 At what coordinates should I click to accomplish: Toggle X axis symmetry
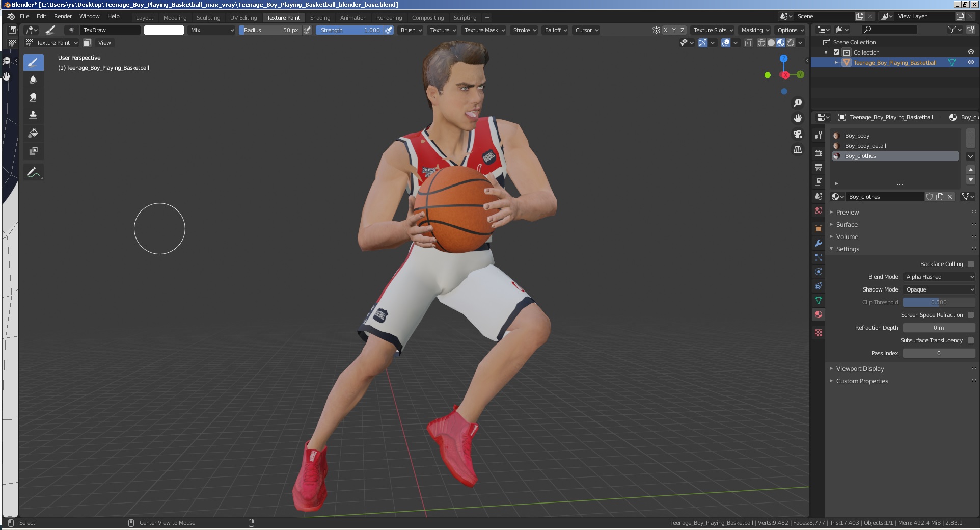point(665,30)
